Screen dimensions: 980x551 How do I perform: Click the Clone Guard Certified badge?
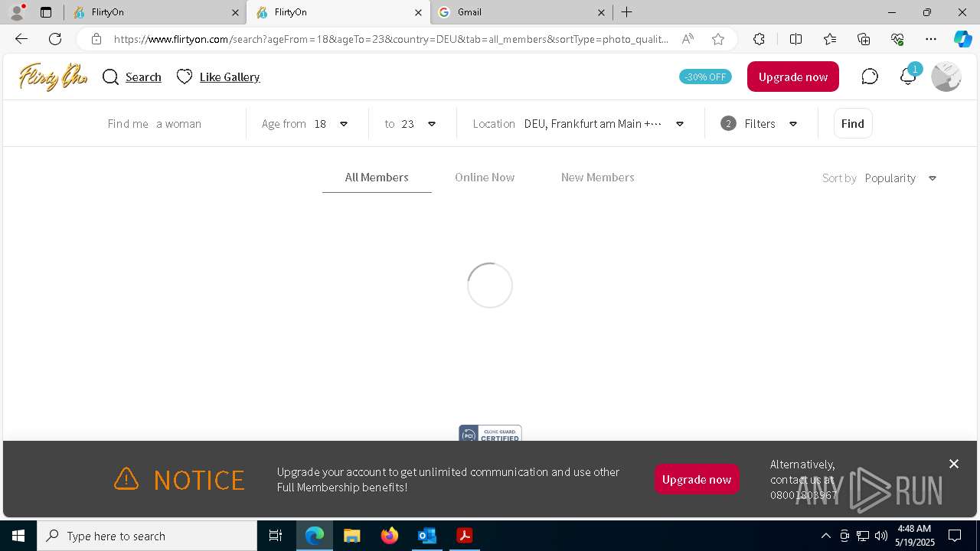pos(490,434)
